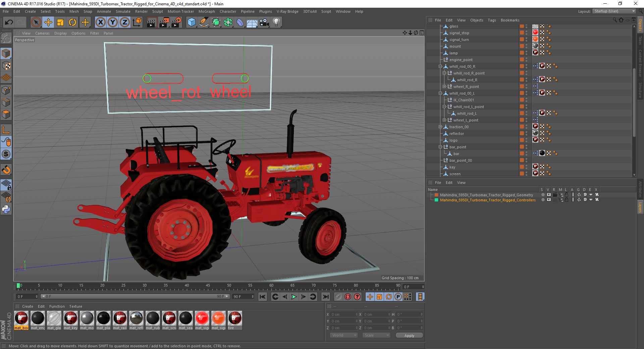Toggle Z axis lock
This screenshot has height=349, width=644.
[124, 22]
